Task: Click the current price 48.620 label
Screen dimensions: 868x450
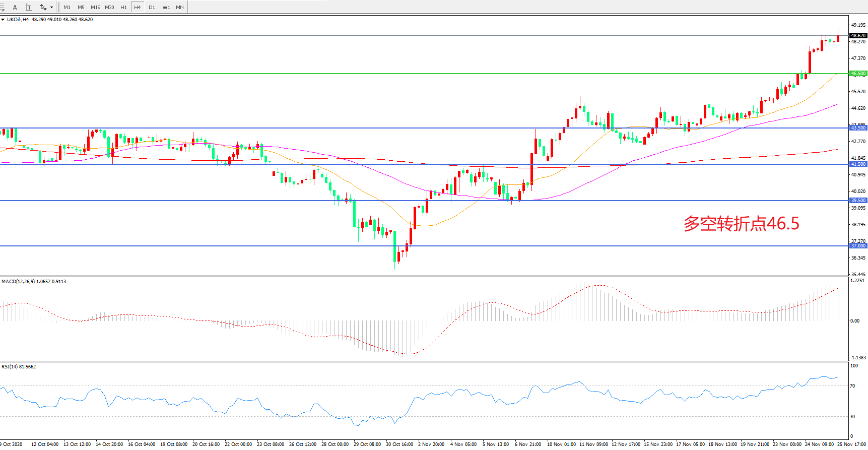Action: 858,36
